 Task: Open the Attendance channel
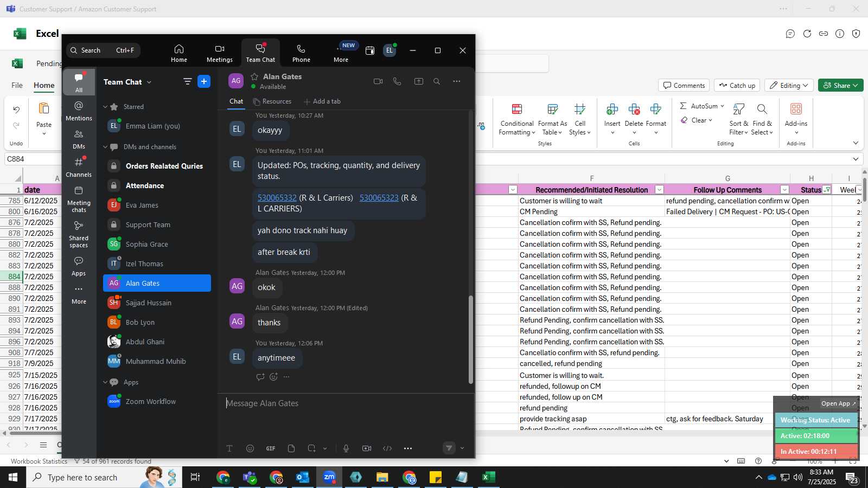[x=157, y=185]
